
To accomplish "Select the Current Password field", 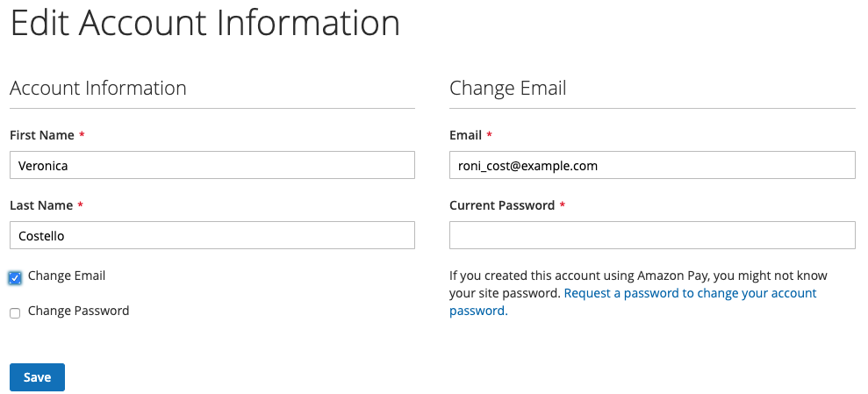I will [651, 235].
